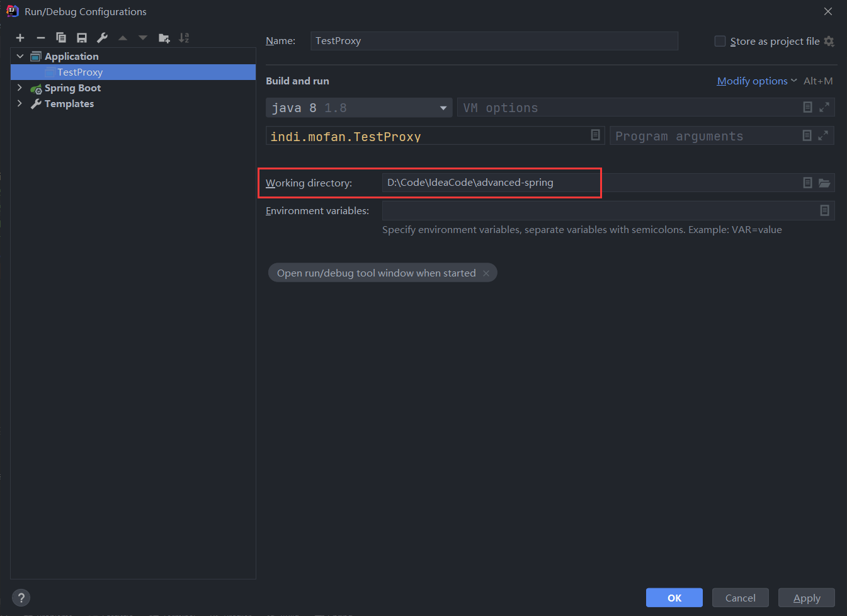This screenshot has width=847, height=616.
Task: Open the Modify options dropdown
Action: [x=757, y=81]
